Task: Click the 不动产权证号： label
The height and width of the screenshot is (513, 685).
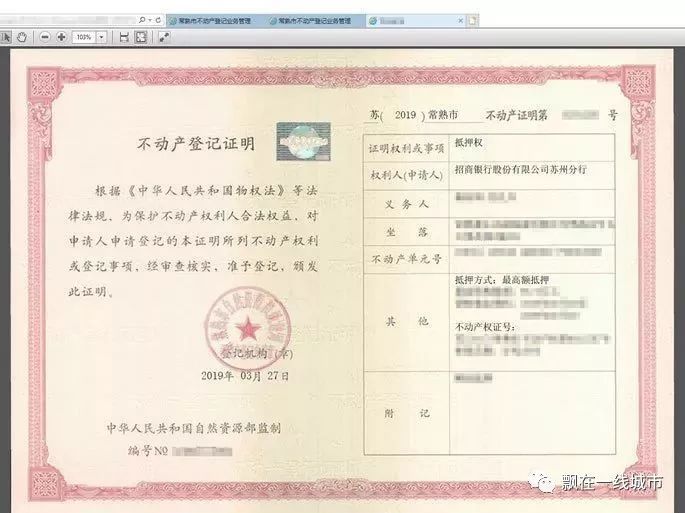Action: 485,327
